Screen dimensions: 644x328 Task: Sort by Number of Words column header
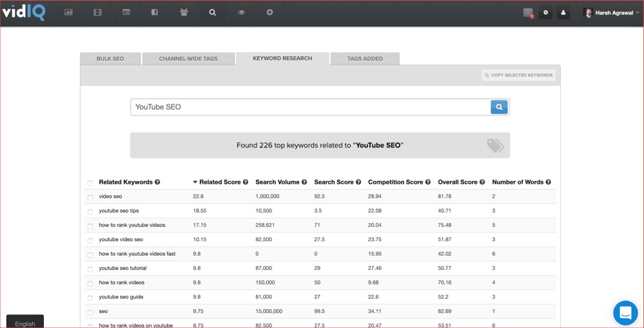[518, 182]
